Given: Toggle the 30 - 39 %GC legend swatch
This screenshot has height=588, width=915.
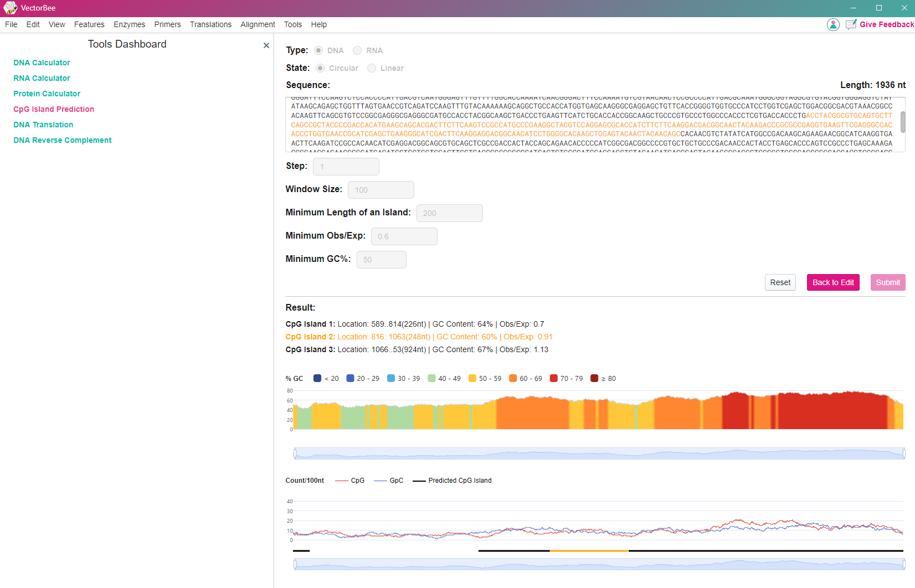Looking at the screenshot, I should (391, 378).
